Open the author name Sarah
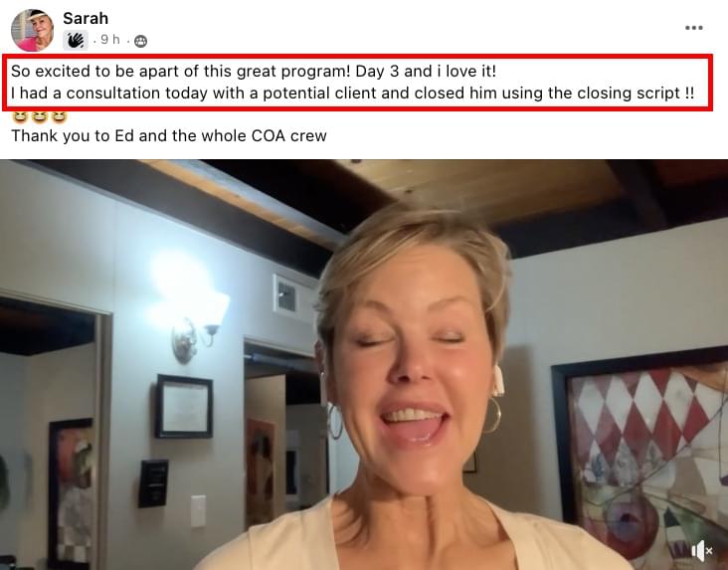 pyautogui.click(x=86, y=18)
